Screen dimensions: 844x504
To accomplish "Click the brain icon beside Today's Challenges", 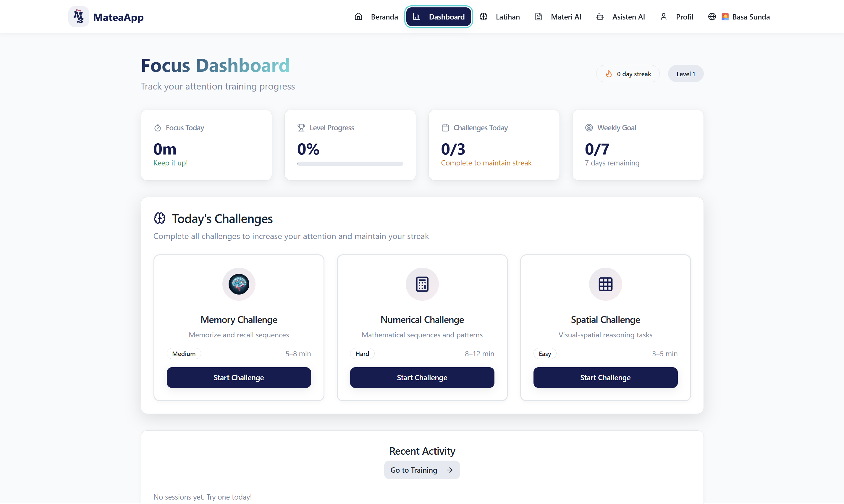I will pos(159,218).
